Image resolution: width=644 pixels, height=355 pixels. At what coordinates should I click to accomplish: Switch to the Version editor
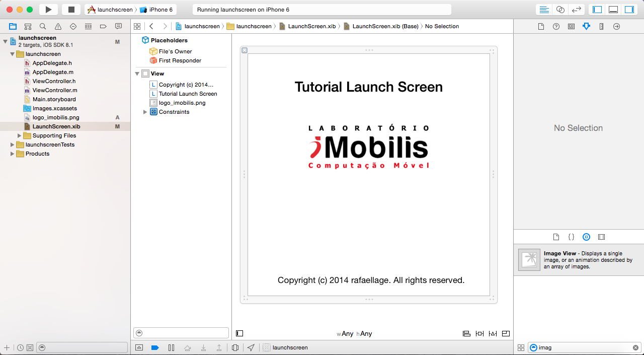[577, 10]
